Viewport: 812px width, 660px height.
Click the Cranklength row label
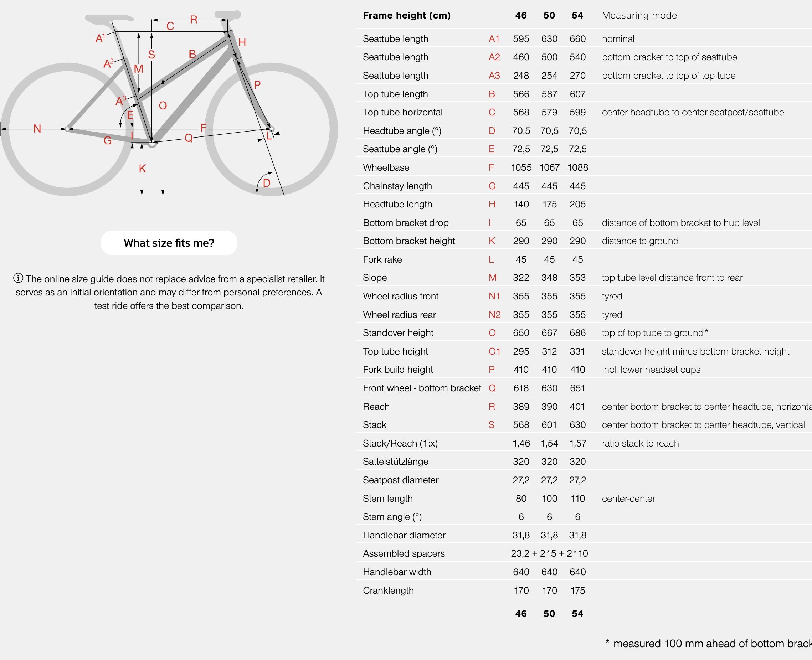pyautogui.click(x=388, y=591)
